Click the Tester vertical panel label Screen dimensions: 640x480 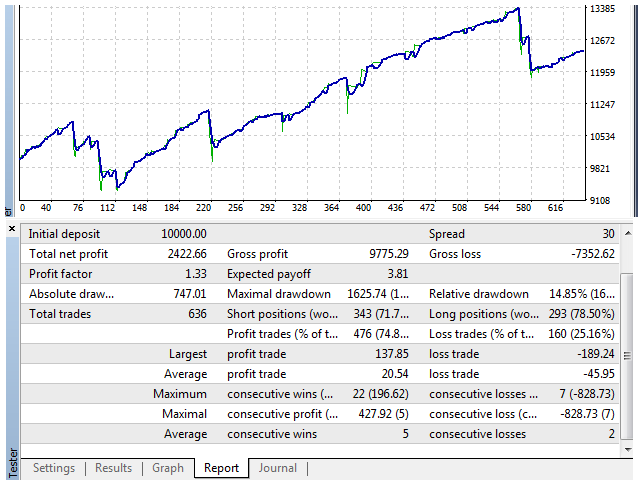click(x=12, y=463)
